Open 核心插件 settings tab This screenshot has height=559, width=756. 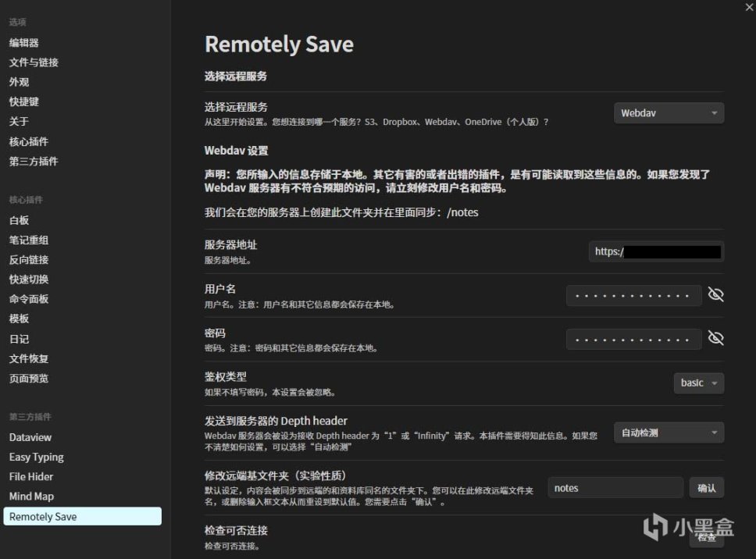point(28,141)
